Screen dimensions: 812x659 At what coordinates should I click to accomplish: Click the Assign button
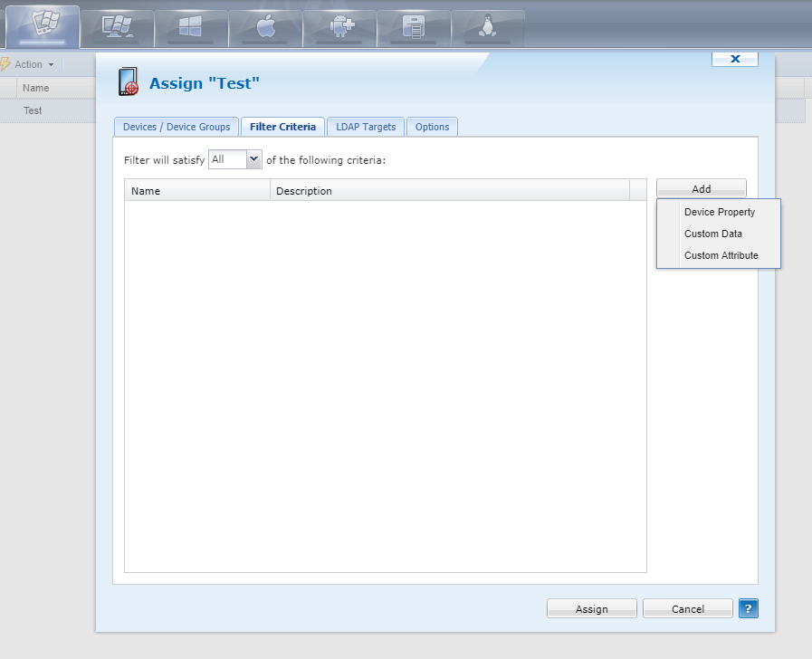click(x=591, y=608)
